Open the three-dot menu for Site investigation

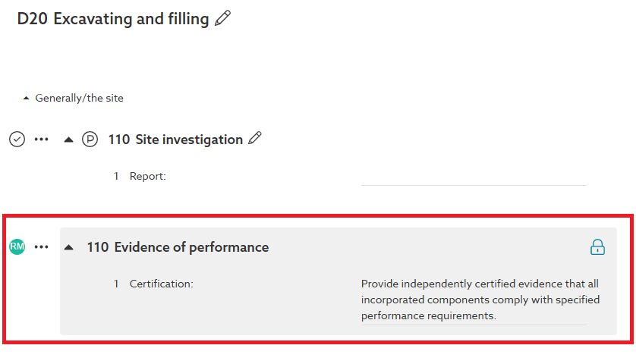coord(42,140)
